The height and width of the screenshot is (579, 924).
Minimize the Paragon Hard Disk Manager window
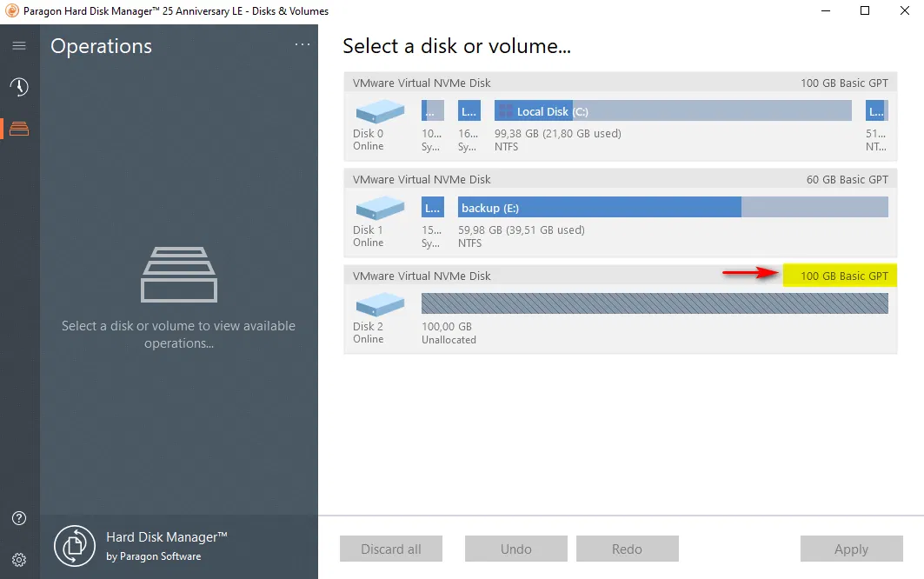826,10
